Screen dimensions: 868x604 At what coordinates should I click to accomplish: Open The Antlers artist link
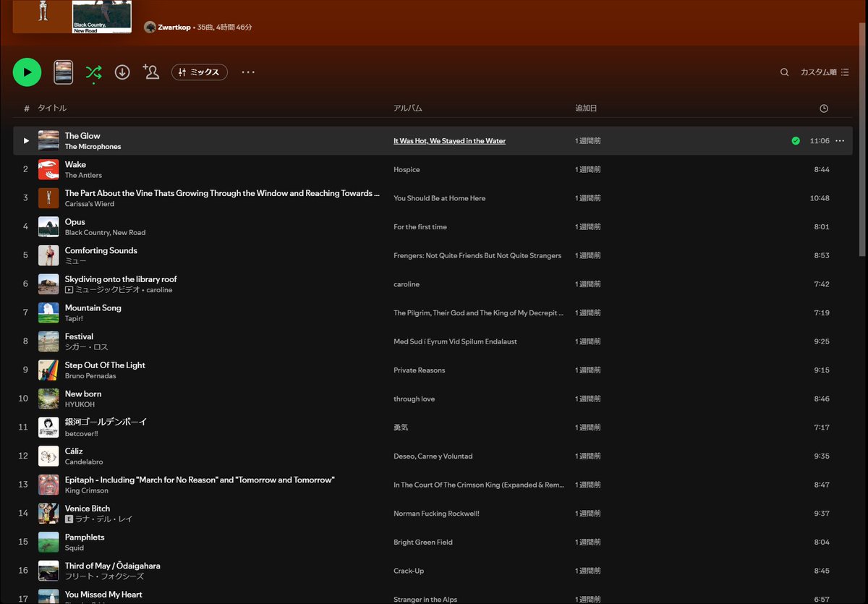[83, 175]
